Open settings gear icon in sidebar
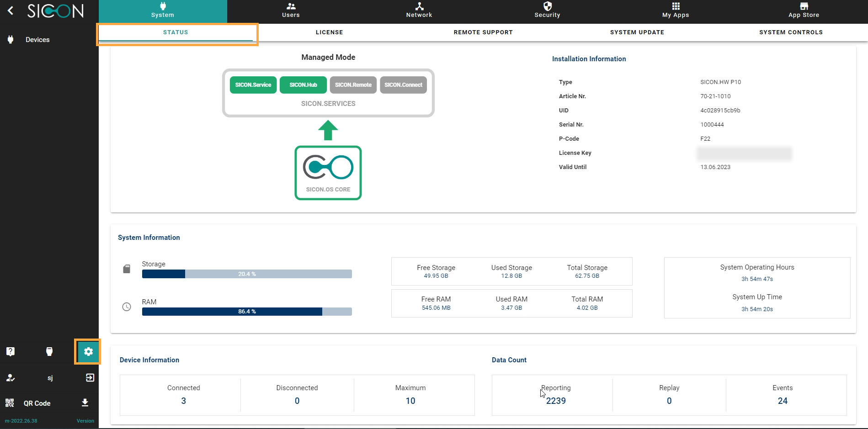This screenshot has height=429, width=868. [88, 351]
